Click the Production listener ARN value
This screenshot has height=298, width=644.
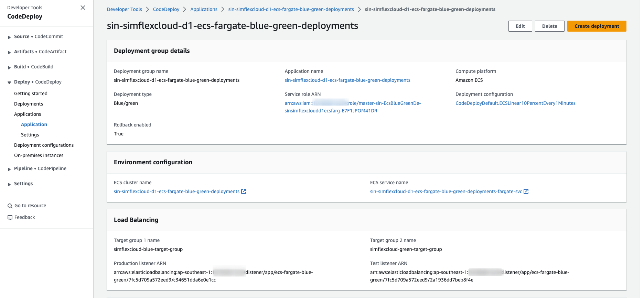pos(213,276)
